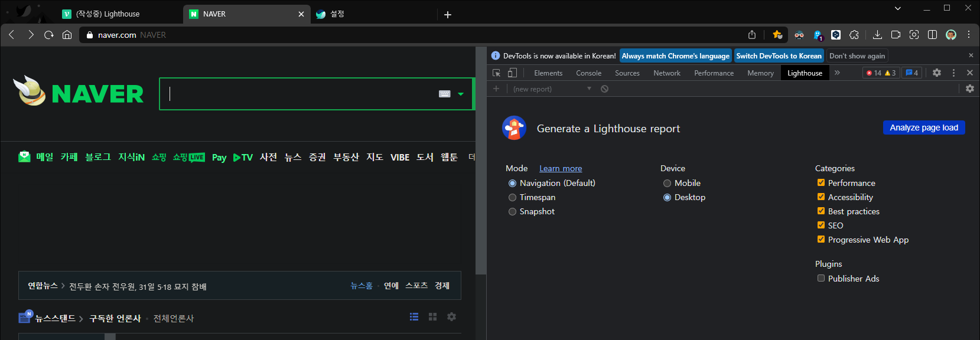
Task: Click the errors and warnings counter
Action: (881, 73)
